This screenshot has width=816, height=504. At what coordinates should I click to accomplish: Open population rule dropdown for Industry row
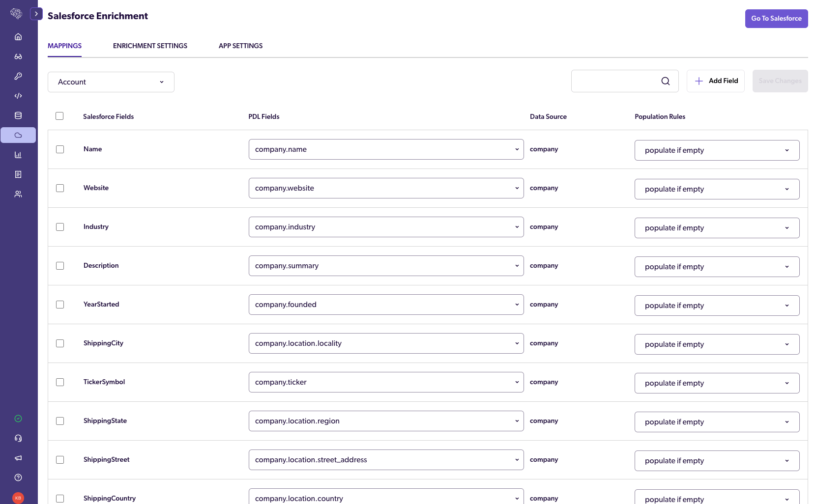[x=717, y=228]
